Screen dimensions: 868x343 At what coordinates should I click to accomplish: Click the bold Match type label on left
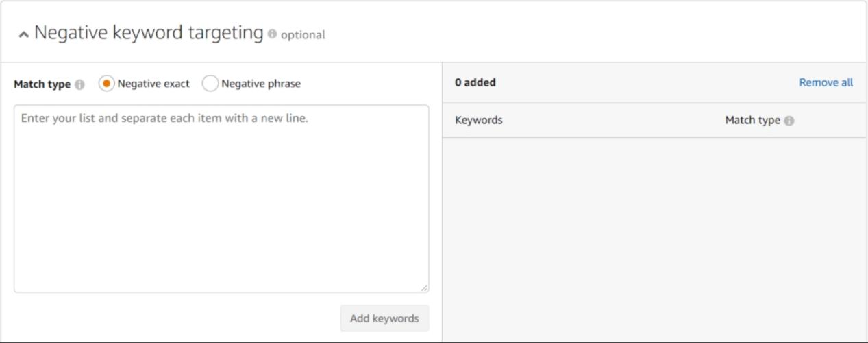[x=42, y=84]
